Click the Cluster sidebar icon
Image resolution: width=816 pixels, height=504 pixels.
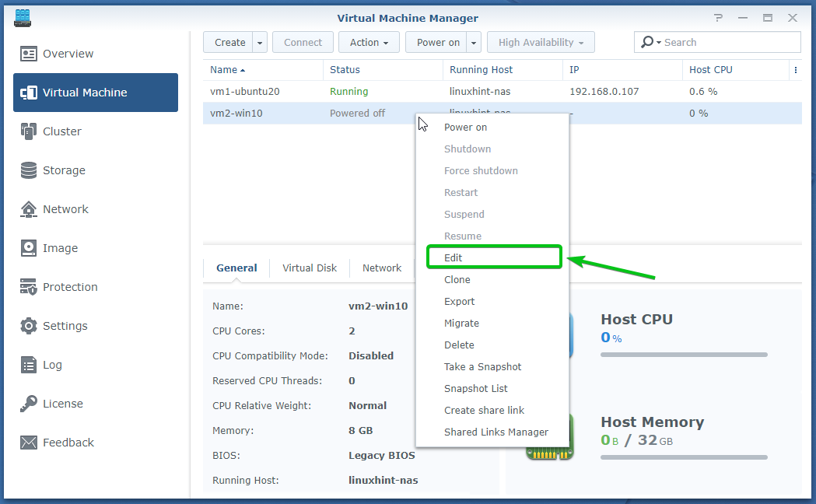(29, 131)
